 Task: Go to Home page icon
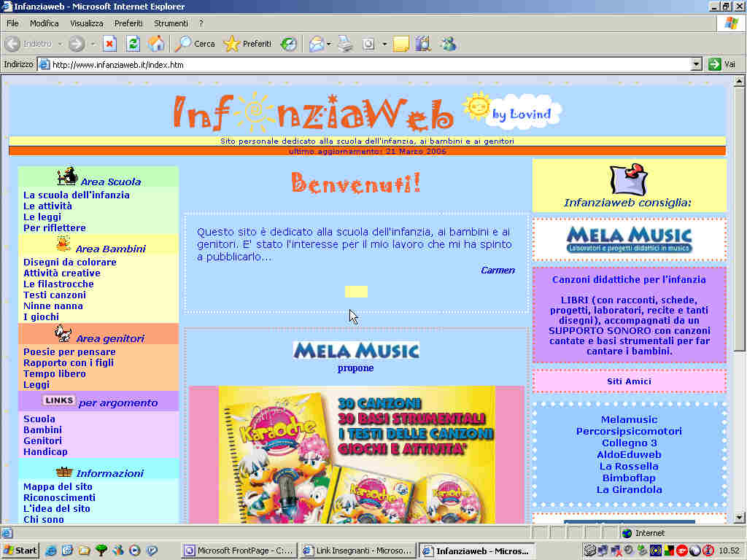click(156, 44)
